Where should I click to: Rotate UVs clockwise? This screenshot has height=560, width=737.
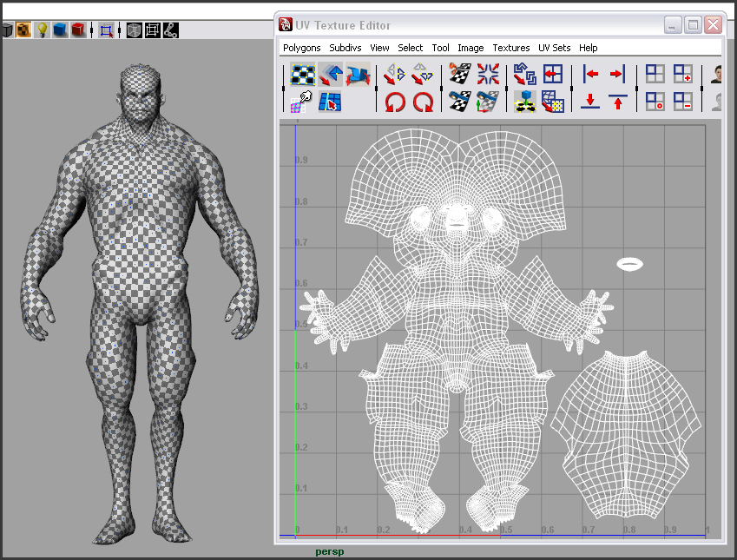tap(423, 102)
